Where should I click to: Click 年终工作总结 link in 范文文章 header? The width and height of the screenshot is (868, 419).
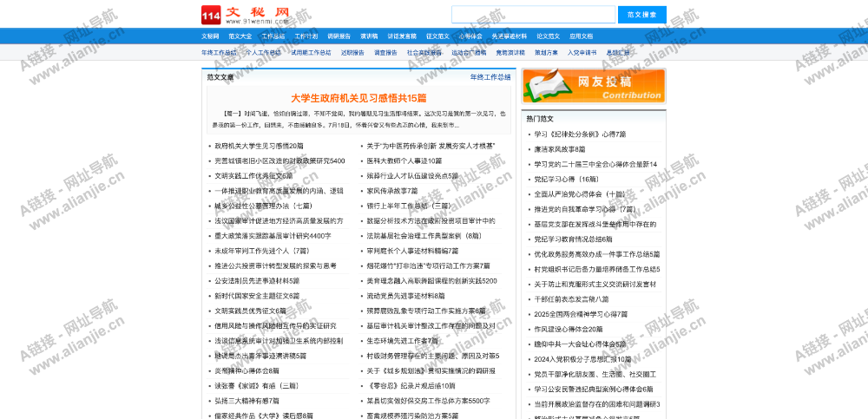(490, 77)
